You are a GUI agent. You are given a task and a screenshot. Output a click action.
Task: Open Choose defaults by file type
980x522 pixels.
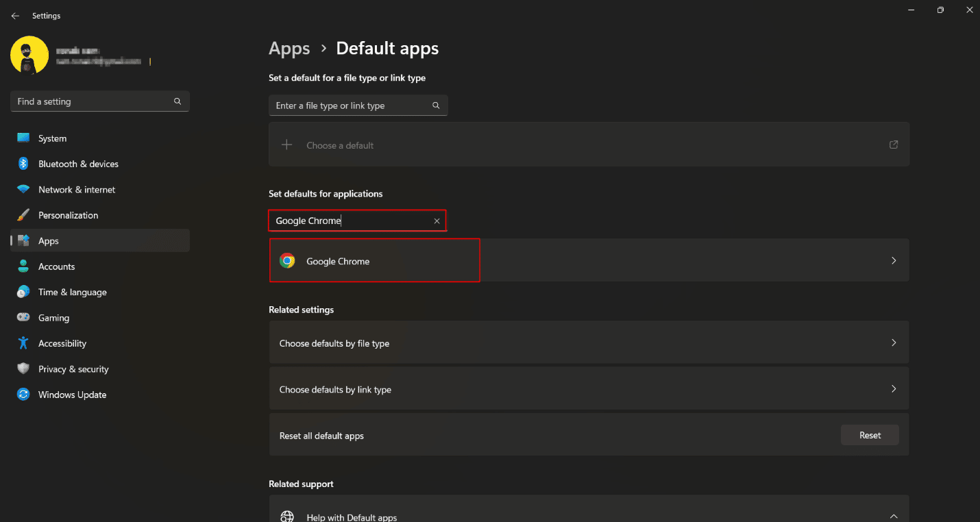click(x=589, y=342)
